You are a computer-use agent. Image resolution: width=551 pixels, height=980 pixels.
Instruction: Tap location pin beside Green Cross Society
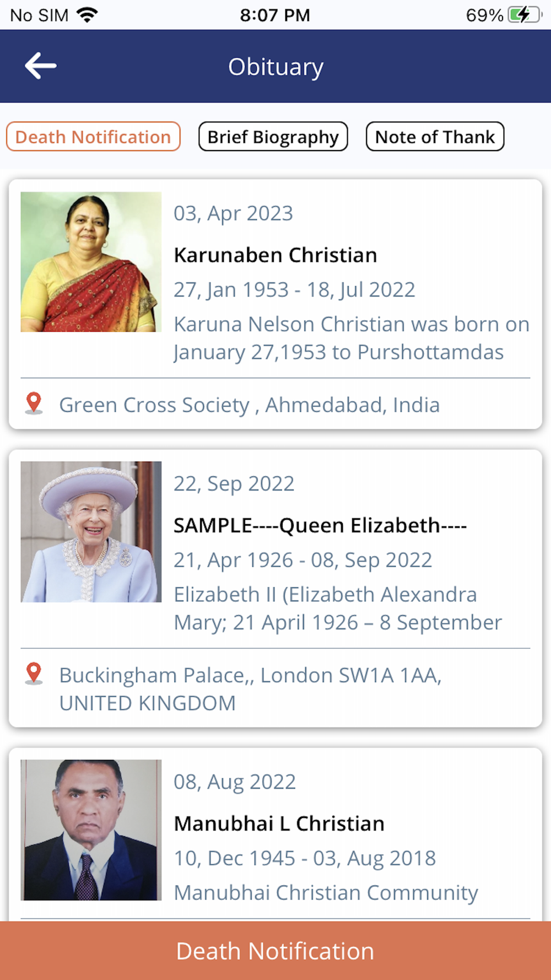tap(34, 403)
